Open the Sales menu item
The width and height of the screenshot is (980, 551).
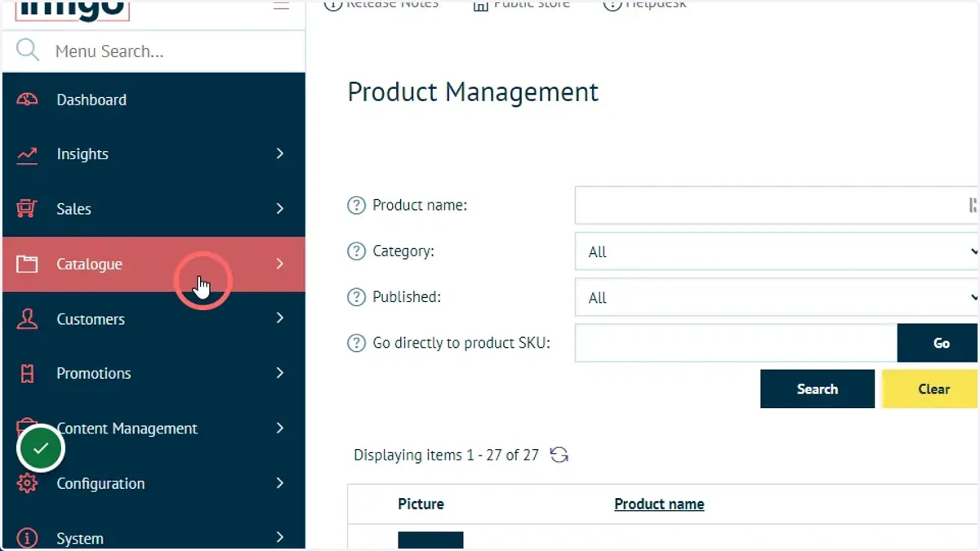click(x=154, y=209)
